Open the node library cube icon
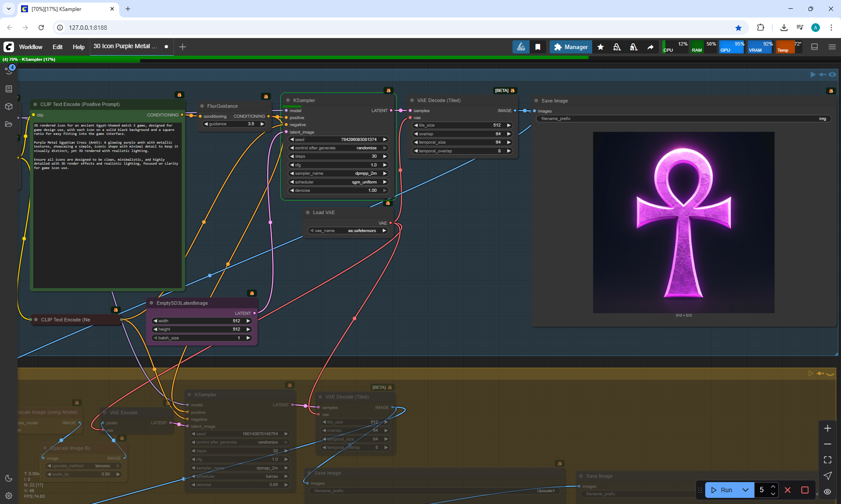The width and height of the screenshot is (841, 504). (9, 106)
